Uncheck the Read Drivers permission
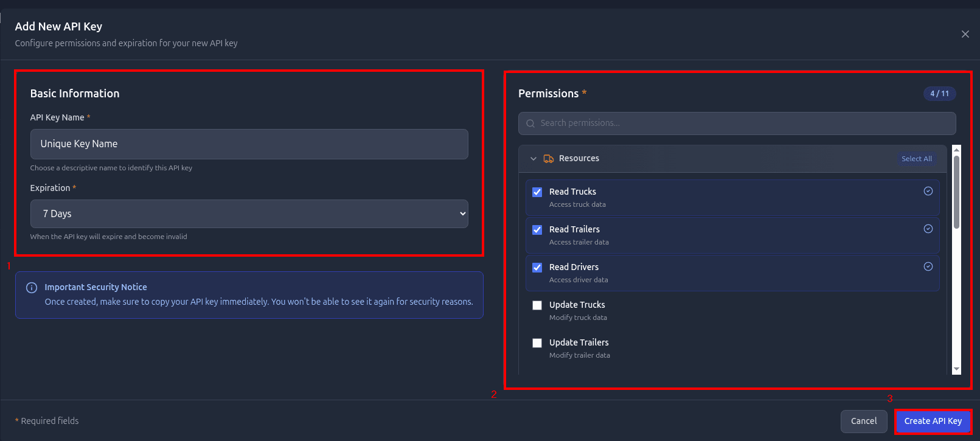 pos(537,268)
